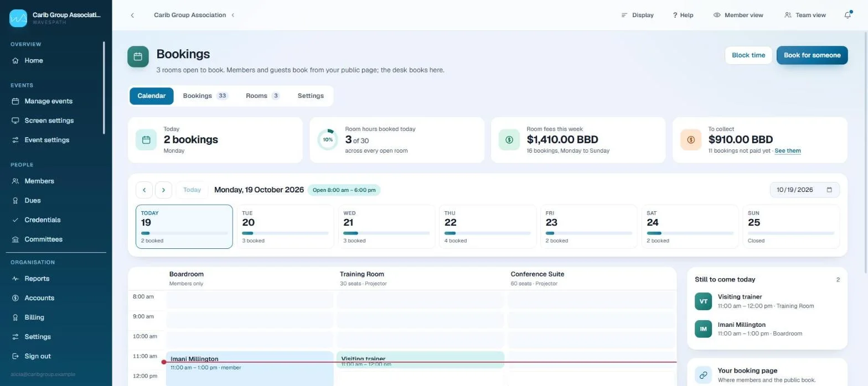Click the Room fees dollar icon
The width and height of the screenshot is (868, 386).
click(x=509, y=140)
